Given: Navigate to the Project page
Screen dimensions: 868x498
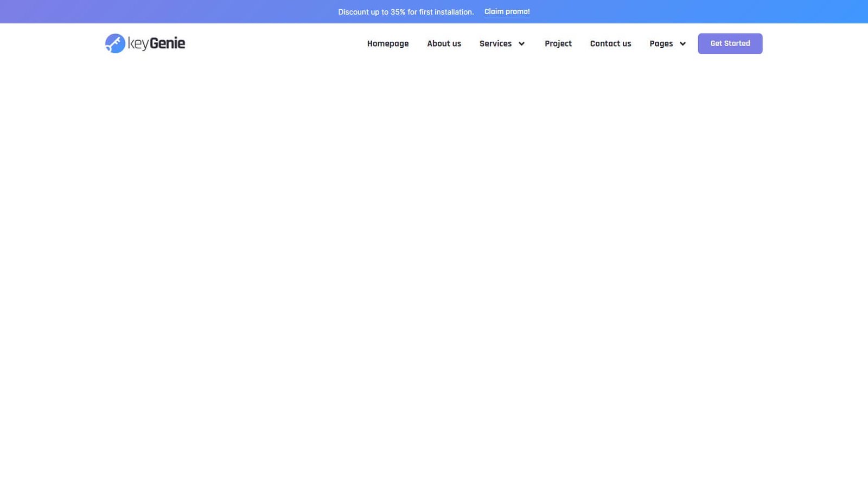Looking at the screenshot, I should [558, 44].
